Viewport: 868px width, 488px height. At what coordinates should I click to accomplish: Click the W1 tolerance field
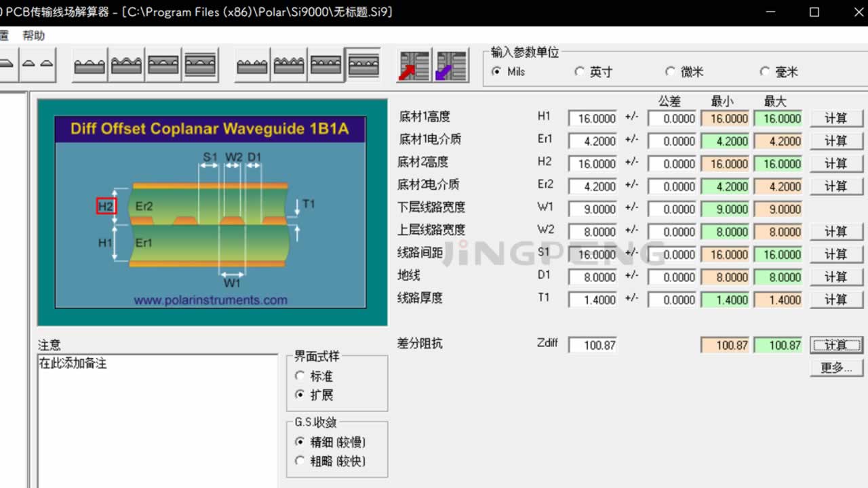pyautogui.click(x=672, y=209)
